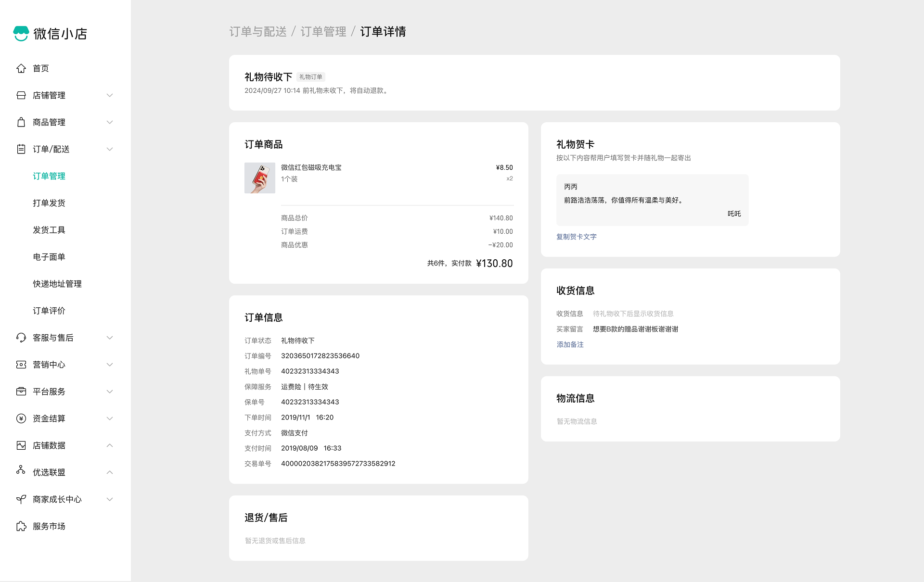
Task: Click the 微信小店 logo icon
Action: (x=21, y=33)
